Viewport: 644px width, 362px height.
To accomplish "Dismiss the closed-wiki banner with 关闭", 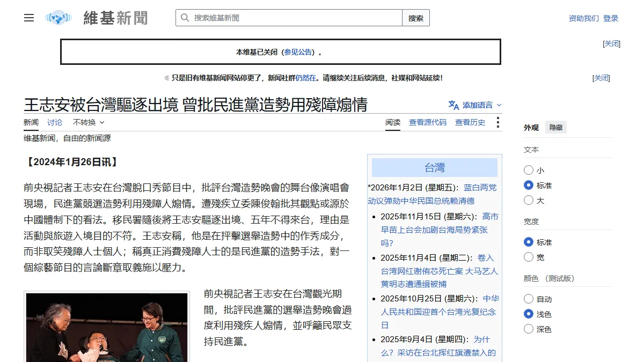I will click(x=612, y=43).
